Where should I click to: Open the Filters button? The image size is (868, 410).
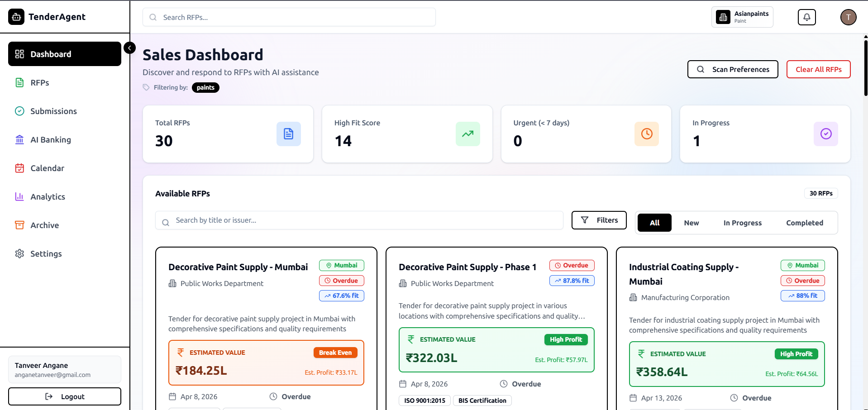pyautogui.click(x=599, y=220)
